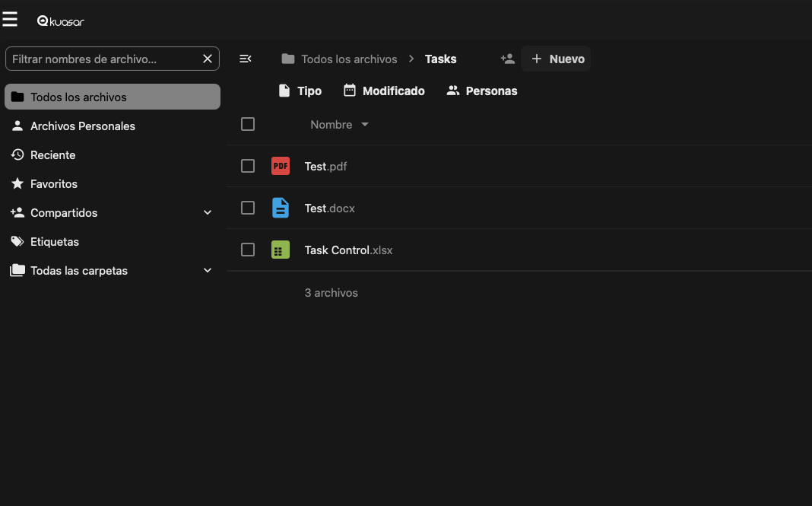Open the Personas filter

(x=481, y=91)
